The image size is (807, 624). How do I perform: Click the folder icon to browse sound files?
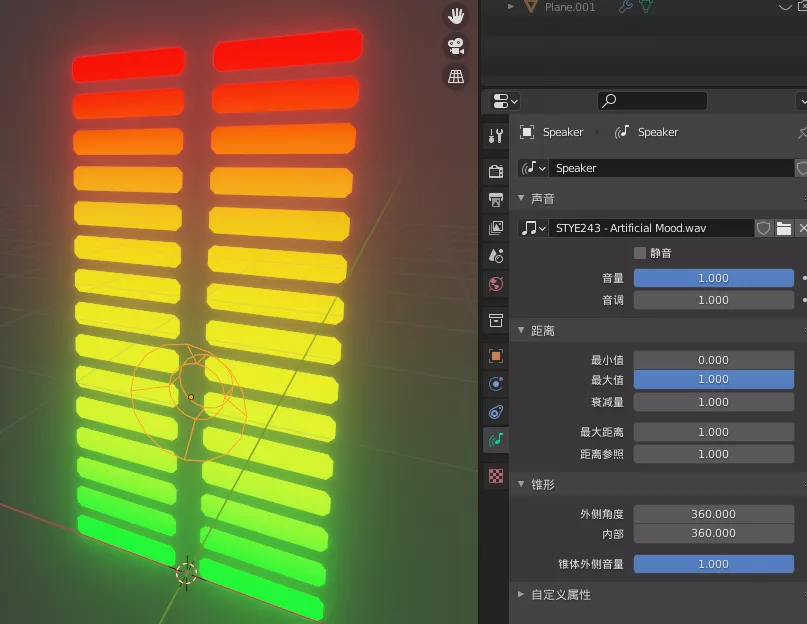(x=782, y=228)
